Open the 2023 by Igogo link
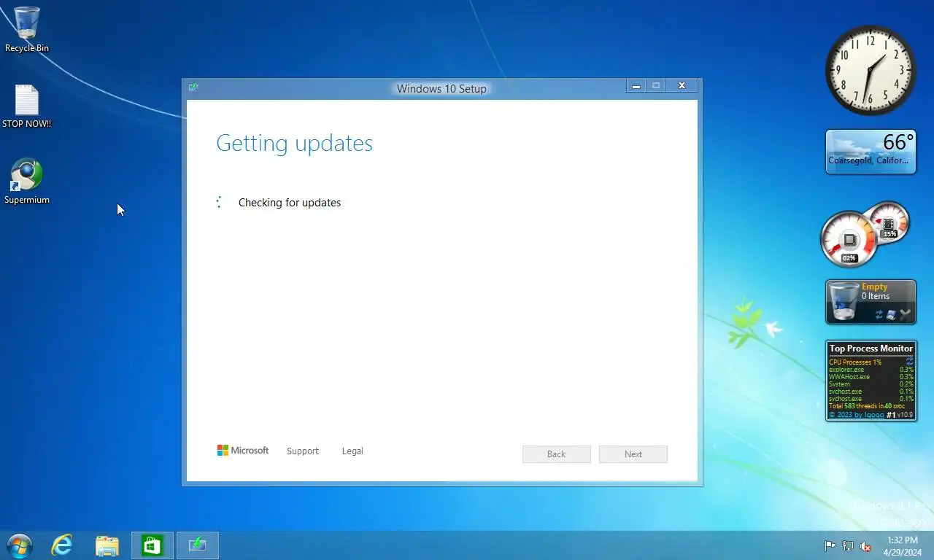 pyautogui.click(x=857, y=415)
